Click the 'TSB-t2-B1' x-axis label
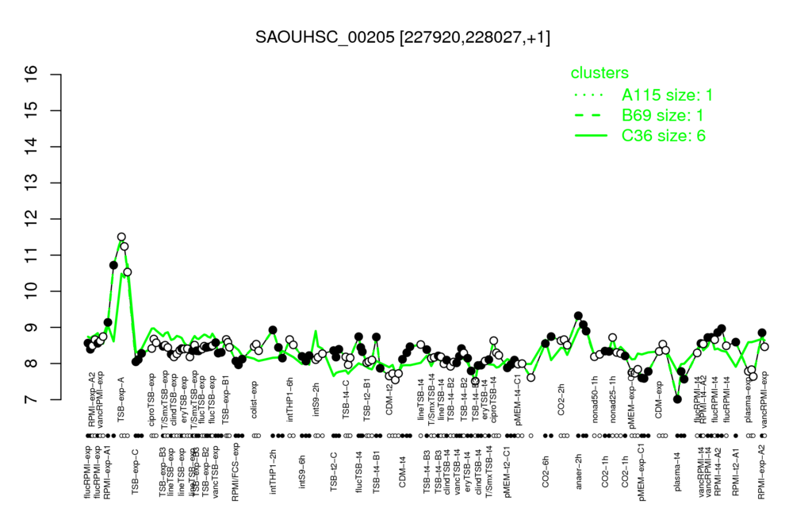 click(x=367, y=400)
